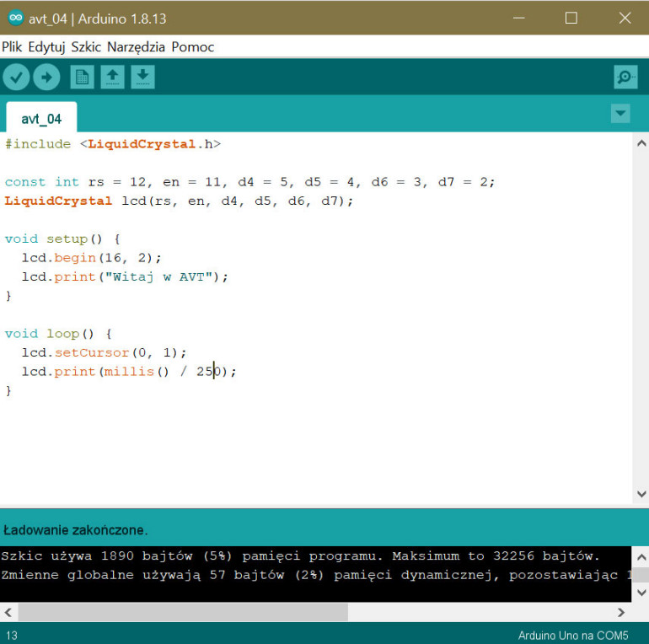Screen dimensions: 649x644
Task: Open the Serial Monitor magnifier icon
Action: coord(625,77)
